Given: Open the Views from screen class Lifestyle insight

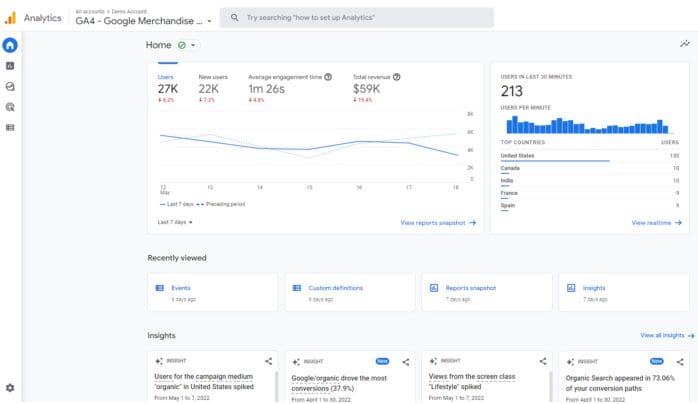Looking at the screenshot, I should point(472,382).
